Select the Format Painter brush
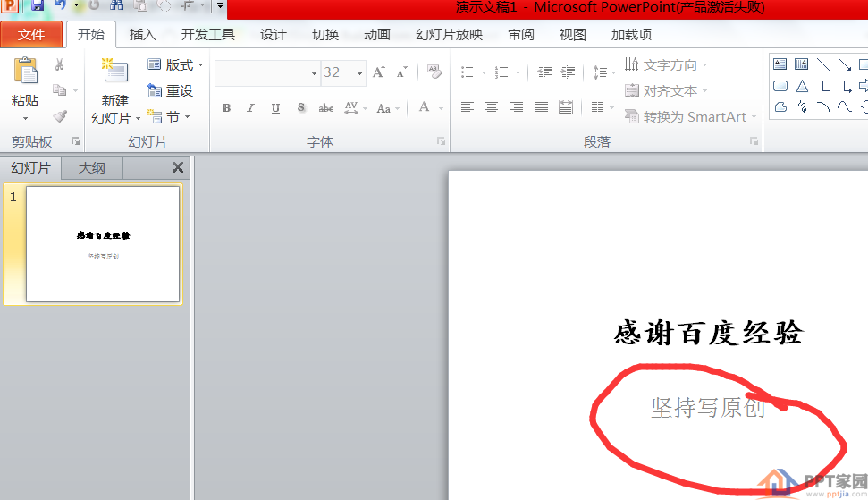 click(x=60, y=115)
